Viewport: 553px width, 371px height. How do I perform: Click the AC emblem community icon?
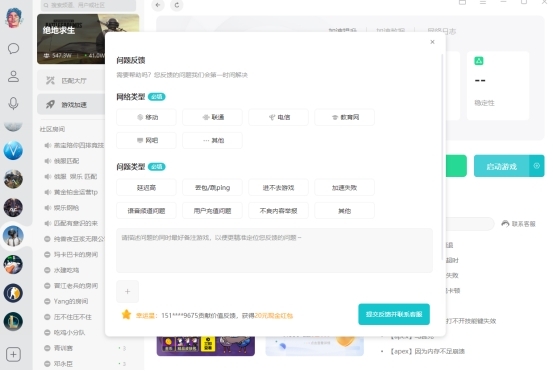point(13,207)
